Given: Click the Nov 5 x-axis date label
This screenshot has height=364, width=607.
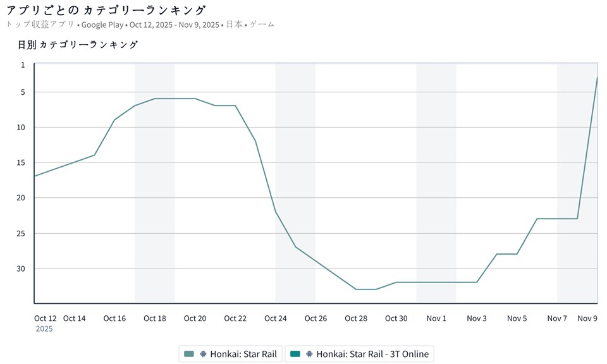Looking at the screenshot, I should click(517, 318).
